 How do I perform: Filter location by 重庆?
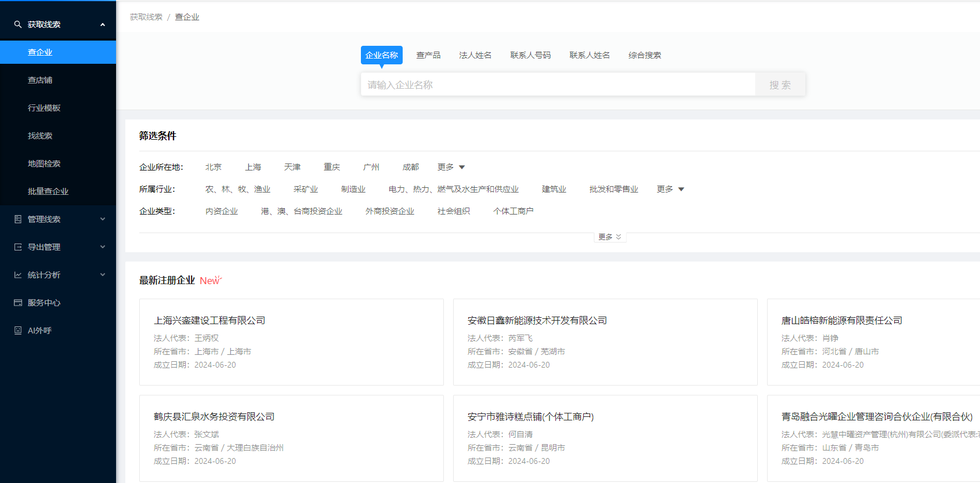(x=332, y=167)
